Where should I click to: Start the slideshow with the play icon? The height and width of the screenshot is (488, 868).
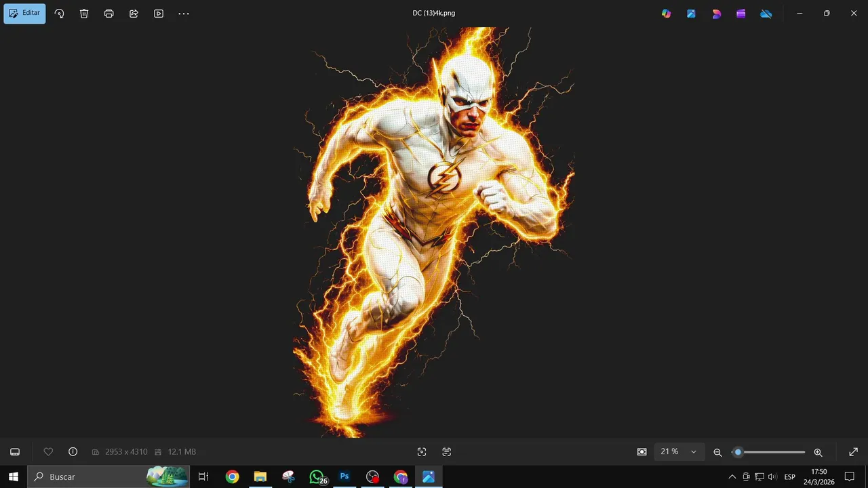(x=159, y=14)
